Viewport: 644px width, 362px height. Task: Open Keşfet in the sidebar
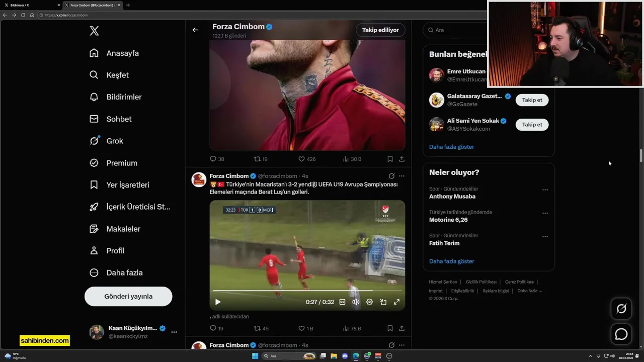pyautogui.click(x=109, y=75)
